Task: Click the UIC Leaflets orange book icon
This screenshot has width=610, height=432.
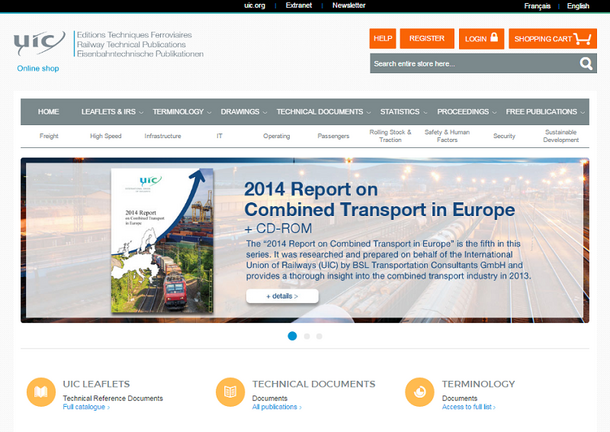Action: click(x=41, y=392)
